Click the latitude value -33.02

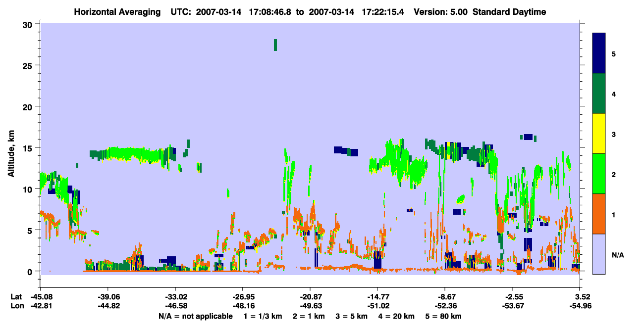point(175,297)
